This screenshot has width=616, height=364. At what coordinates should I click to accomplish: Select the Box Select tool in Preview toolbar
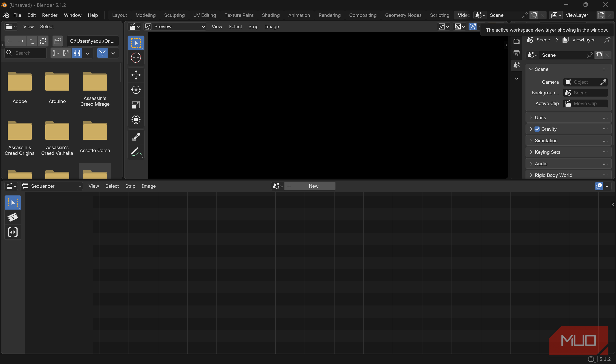136,43
